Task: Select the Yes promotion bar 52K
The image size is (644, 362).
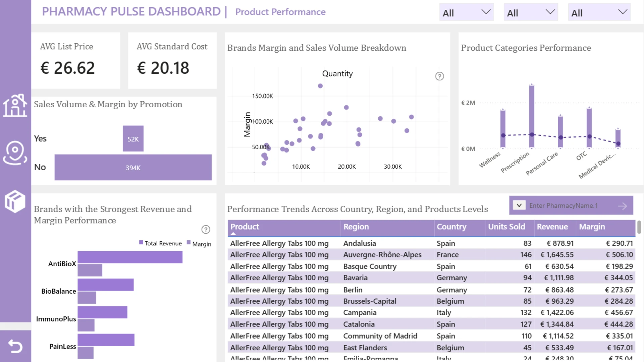Action: tap(133, 138)
